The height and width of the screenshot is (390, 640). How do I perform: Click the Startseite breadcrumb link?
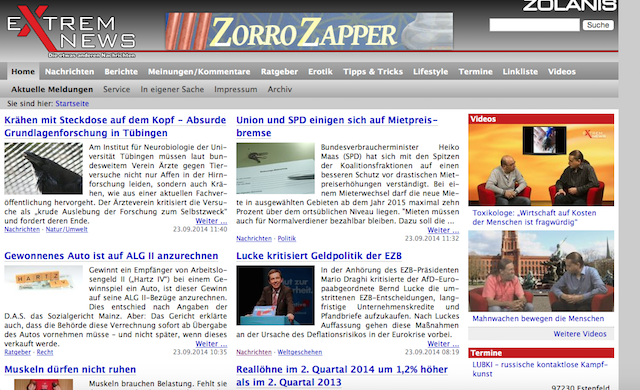point(72,104)
